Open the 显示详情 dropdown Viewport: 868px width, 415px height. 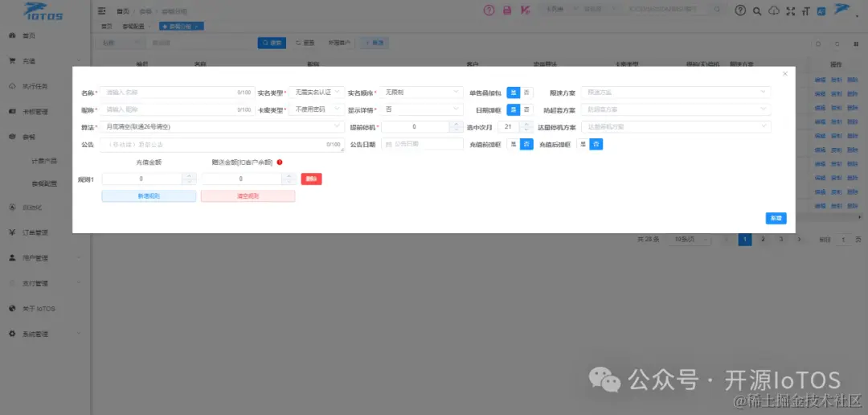tap(423, 109)
